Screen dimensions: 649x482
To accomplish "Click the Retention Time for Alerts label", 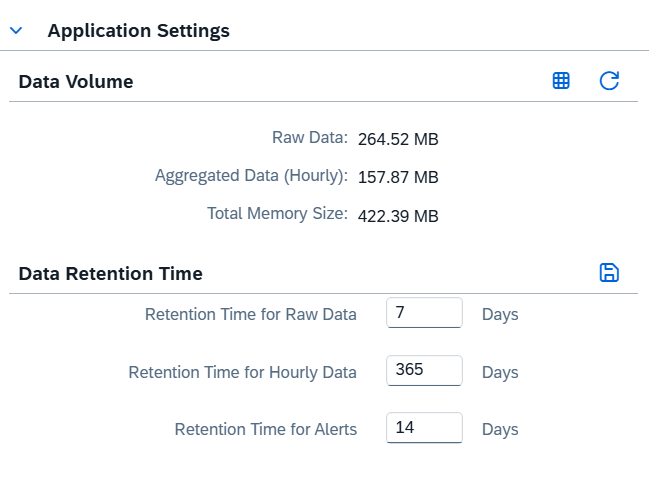I will click(266, 429).
